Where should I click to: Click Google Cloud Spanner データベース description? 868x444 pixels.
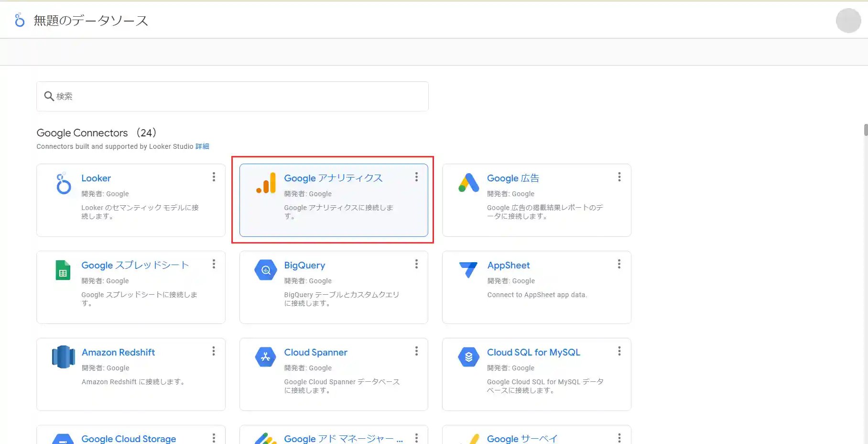[342, 386]
